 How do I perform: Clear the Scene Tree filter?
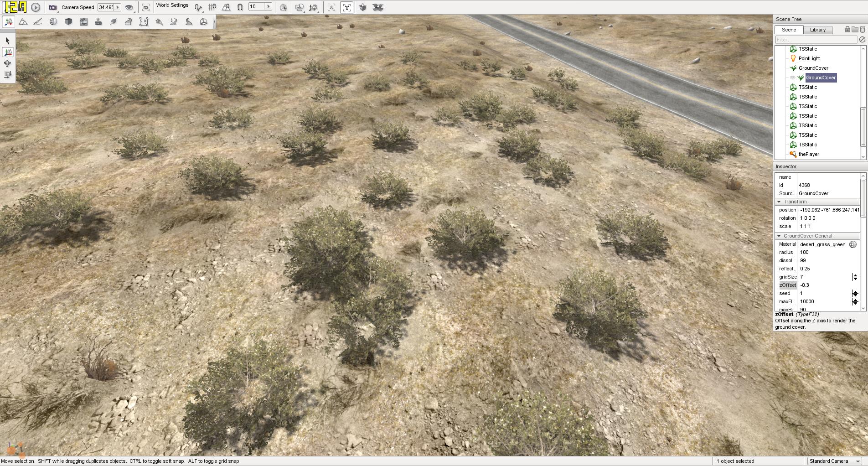pyautogui.click(x=862, y=40)
